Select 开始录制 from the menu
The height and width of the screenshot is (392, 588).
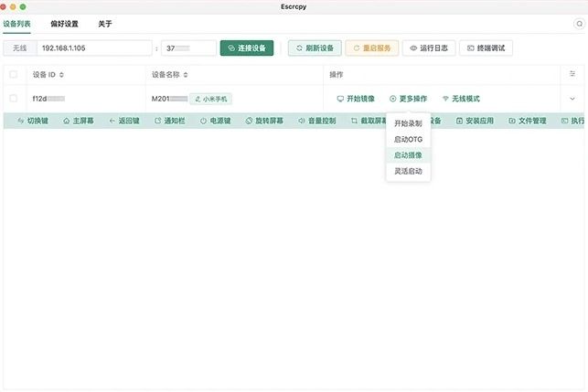(408, 123)
